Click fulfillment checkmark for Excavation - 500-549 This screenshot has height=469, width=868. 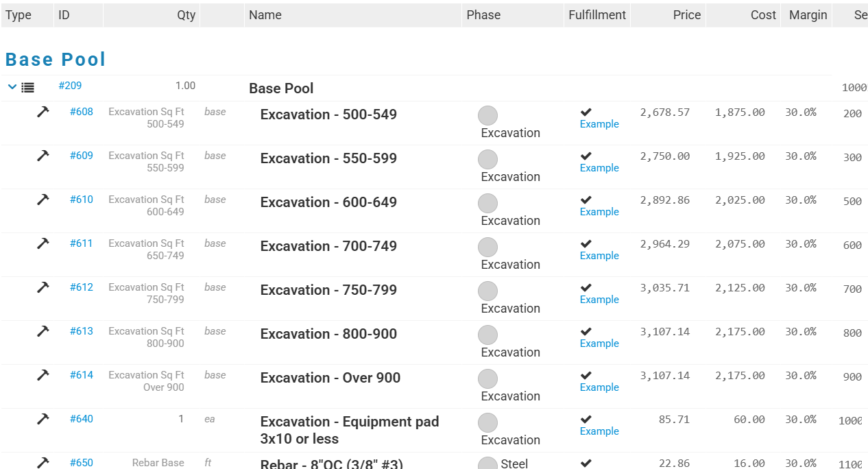pyautogui.click(x=586, y=112)
